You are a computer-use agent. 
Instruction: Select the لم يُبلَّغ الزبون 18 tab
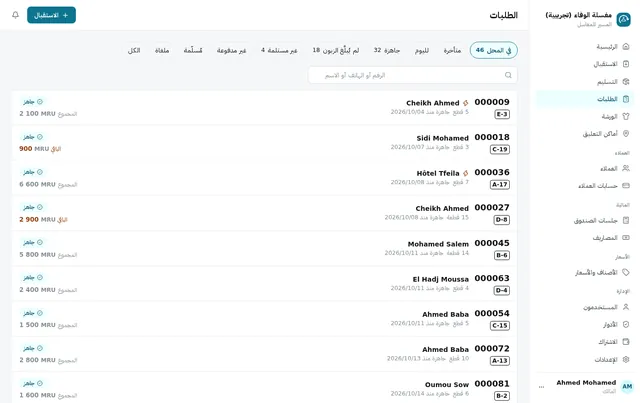tap(336, 50)
